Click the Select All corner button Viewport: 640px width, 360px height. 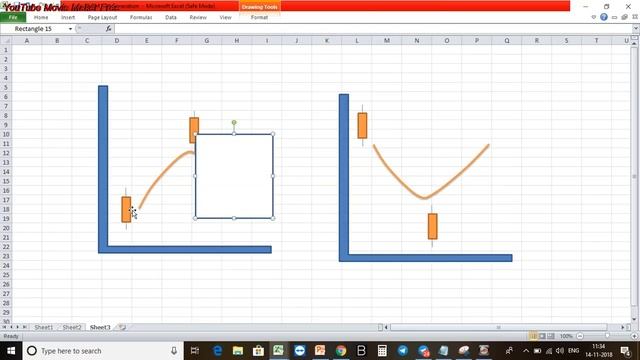point(6,40)
